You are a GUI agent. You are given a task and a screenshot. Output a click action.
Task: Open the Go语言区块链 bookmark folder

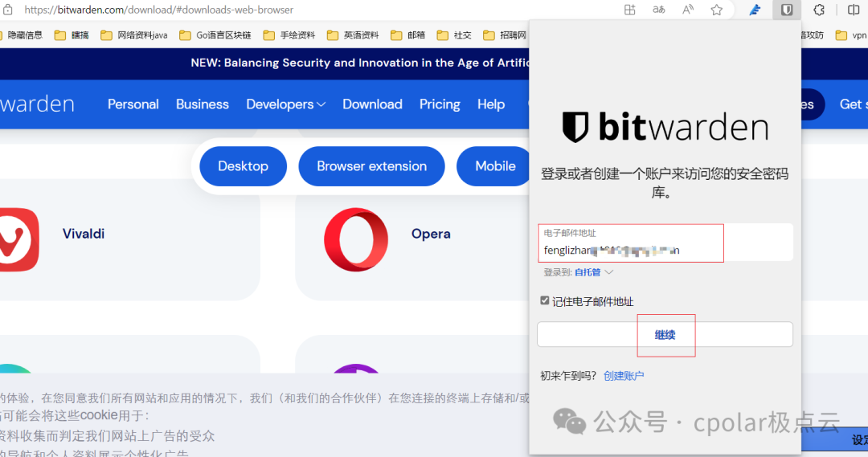216,35
